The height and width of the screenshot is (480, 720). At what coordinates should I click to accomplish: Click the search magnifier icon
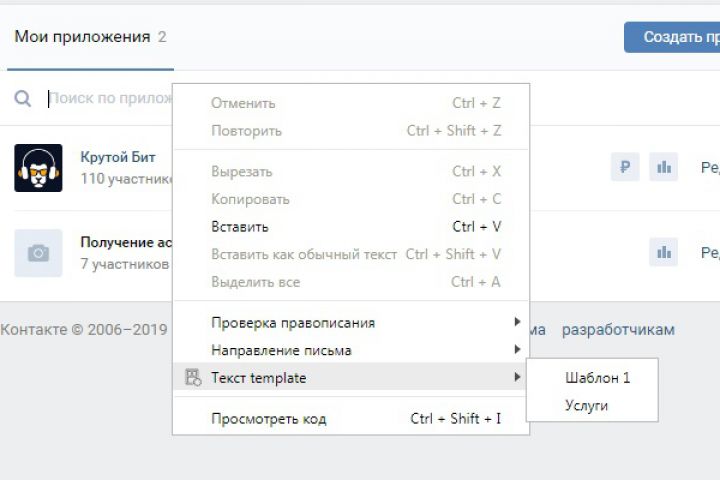click(22, 99)
